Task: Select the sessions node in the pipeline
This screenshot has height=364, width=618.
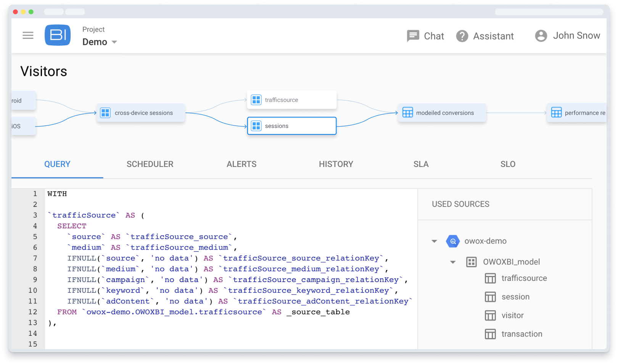Action: (x=291, y=126)
